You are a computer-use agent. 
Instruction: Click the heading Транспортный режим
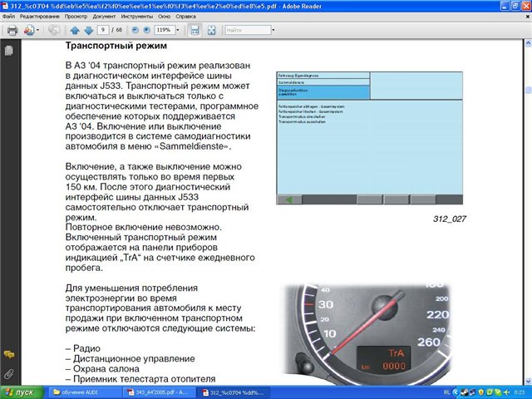point(116,46)
